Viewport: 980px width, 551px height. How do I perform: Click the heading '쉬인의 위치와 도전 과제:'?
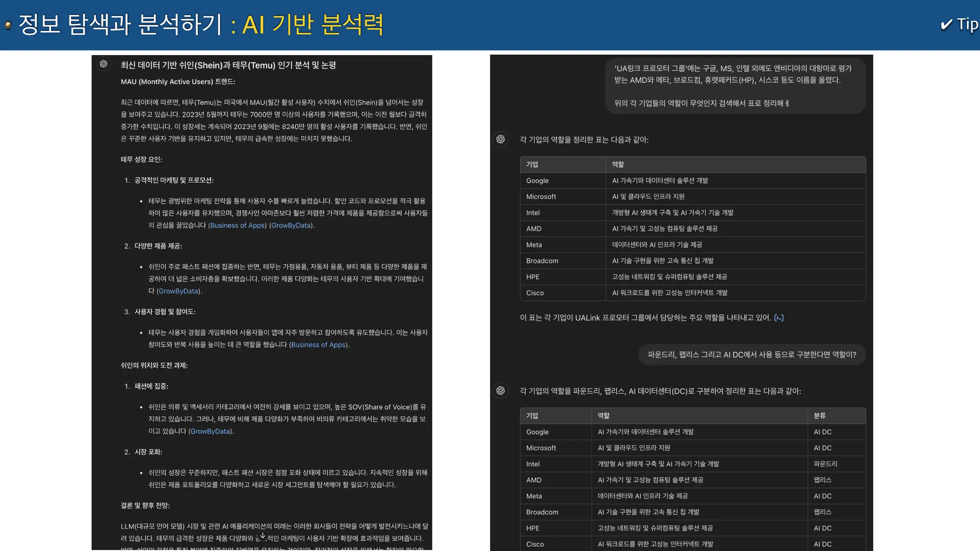154,365
